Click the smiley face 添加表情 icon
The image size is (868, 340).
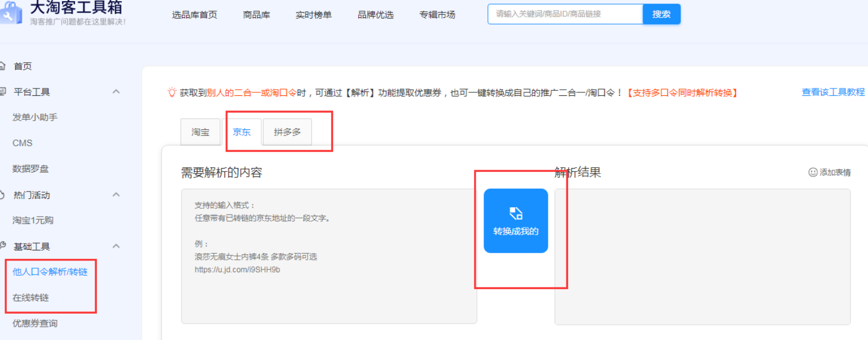point(813,173)
